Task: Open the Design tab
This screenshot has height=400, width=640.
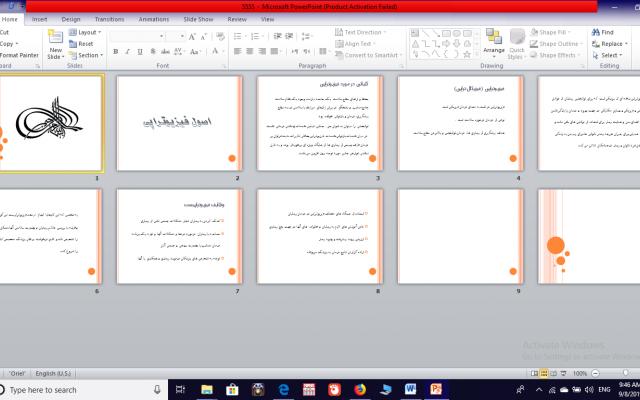Action: [71, 19]
